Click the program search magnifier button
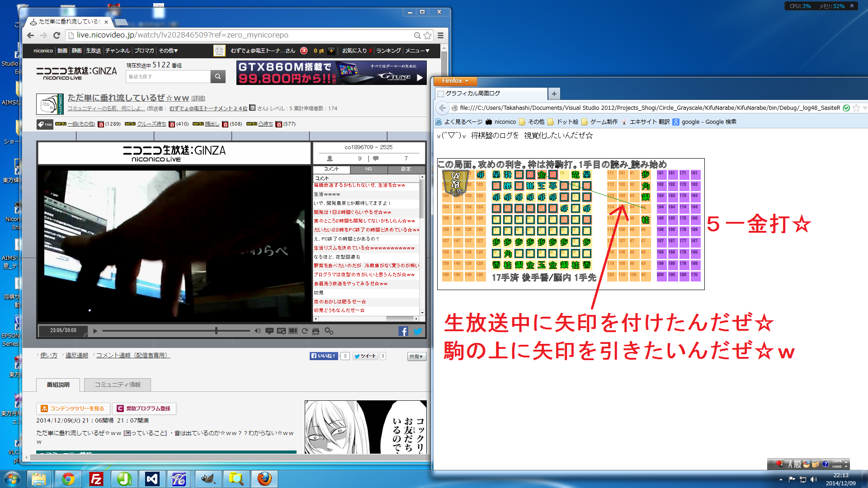This screenshot has height=488, width=868. click(x=217, y=76)
